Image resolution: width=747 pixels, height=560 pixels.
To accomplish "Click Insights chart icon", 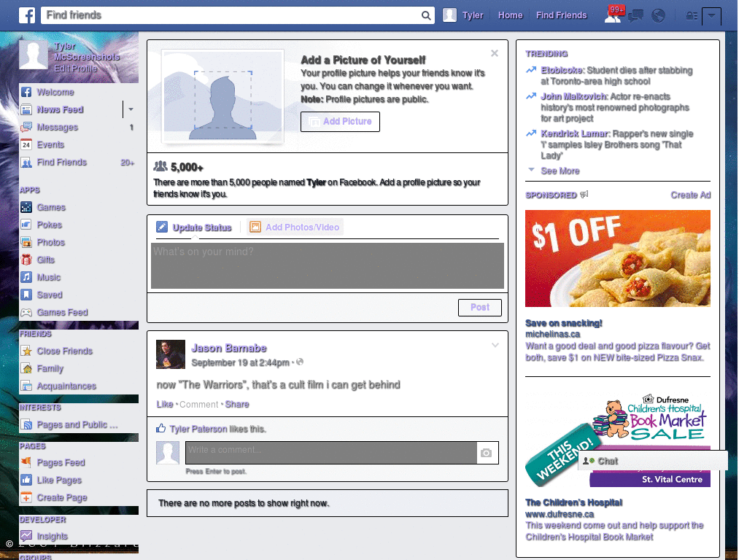I will pos(26,536).
